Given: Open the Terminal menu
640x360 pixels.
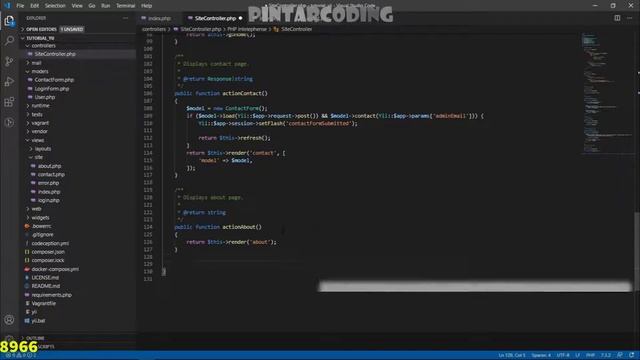Looking at the screenshot, I should click(x=126, y=6).
